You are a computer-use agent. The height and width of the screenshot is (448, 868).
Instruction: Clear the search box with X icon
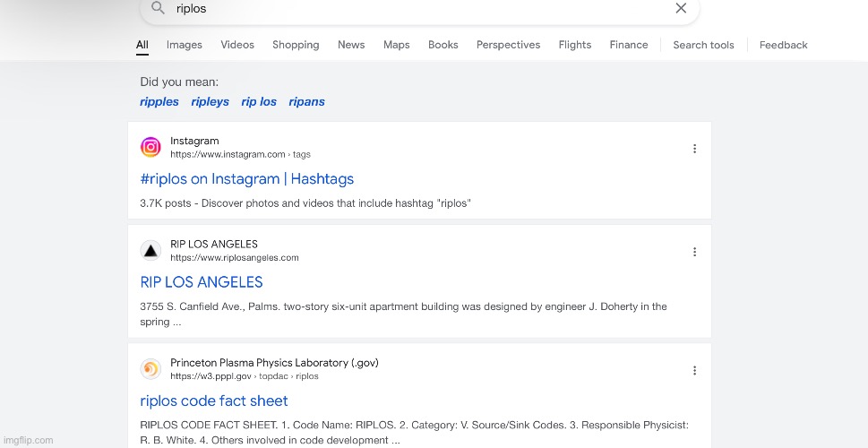(x=681, y=8)
